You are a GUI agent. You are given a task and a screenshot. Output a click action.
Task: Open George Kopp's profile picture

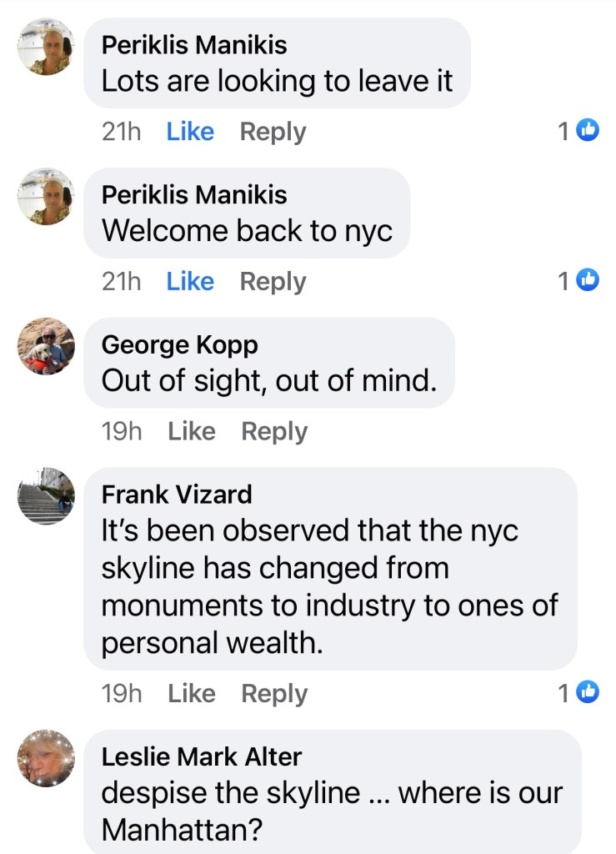point(47,346)
